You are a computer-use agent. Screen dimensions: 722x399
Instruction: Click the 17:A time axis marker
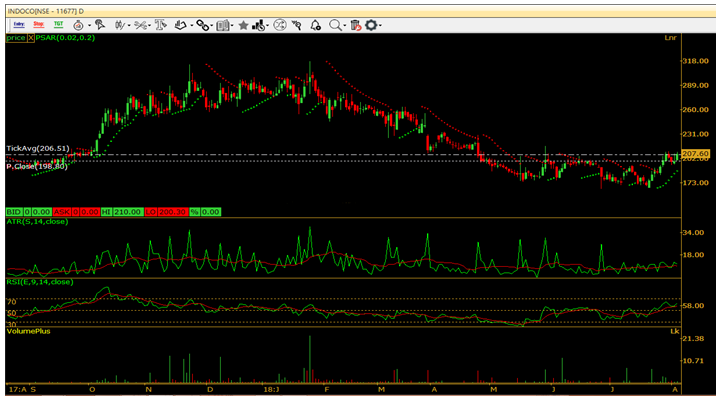[17, 389]
